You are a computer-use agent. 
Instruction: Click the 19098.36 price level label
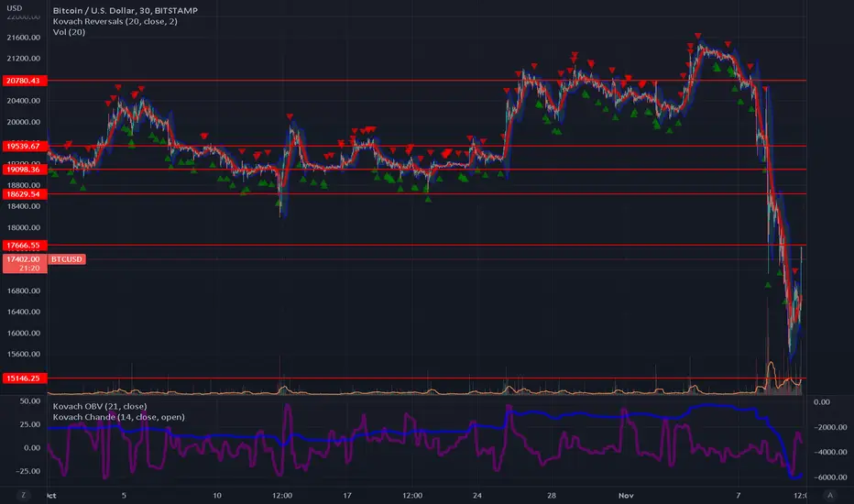(25, 170)
